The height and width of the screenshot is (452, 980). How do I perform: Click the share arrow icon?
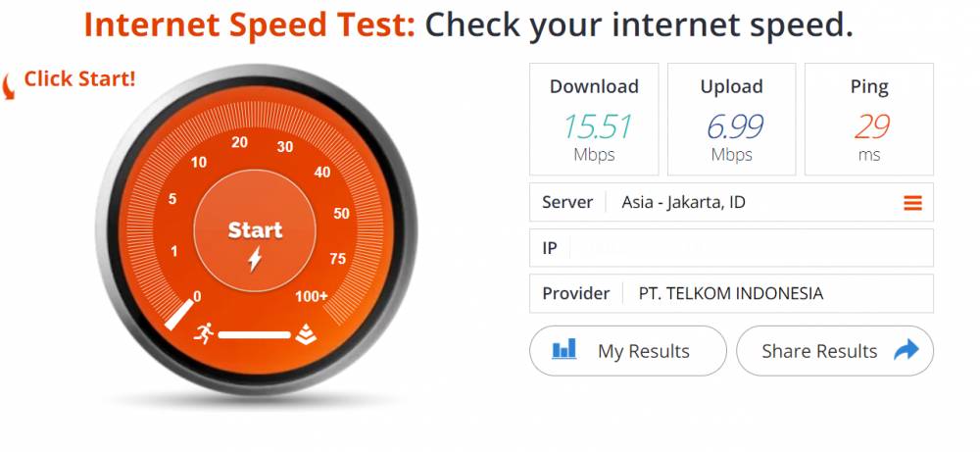[906, 350]
